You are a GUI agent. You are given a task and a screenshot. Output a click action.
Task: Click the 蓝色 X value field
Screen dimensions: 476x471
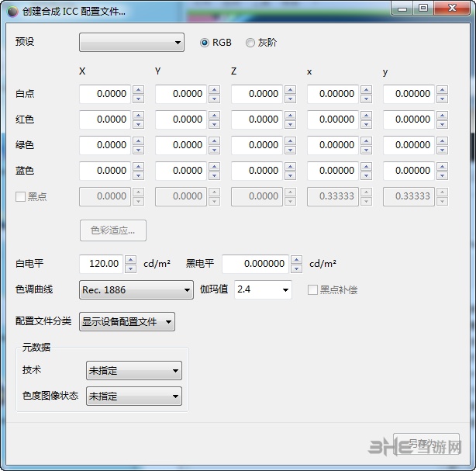(x=105, y=171)
